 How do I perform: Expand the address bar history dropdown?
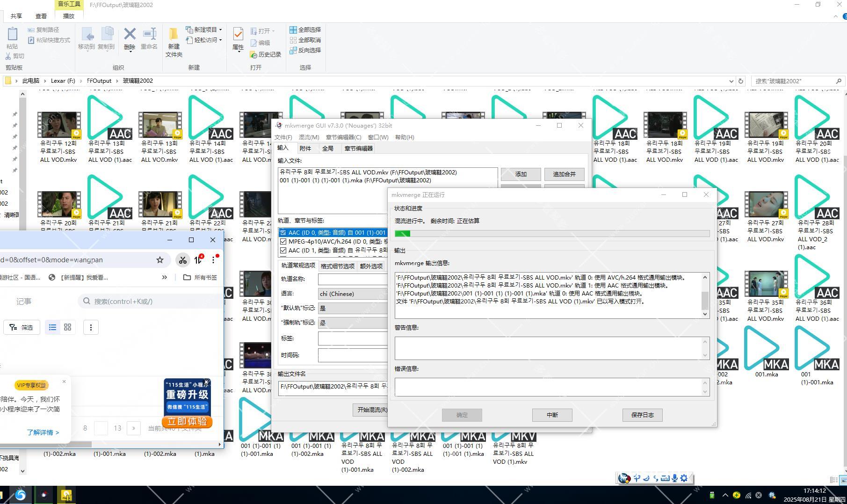click(x=731, y=81)
